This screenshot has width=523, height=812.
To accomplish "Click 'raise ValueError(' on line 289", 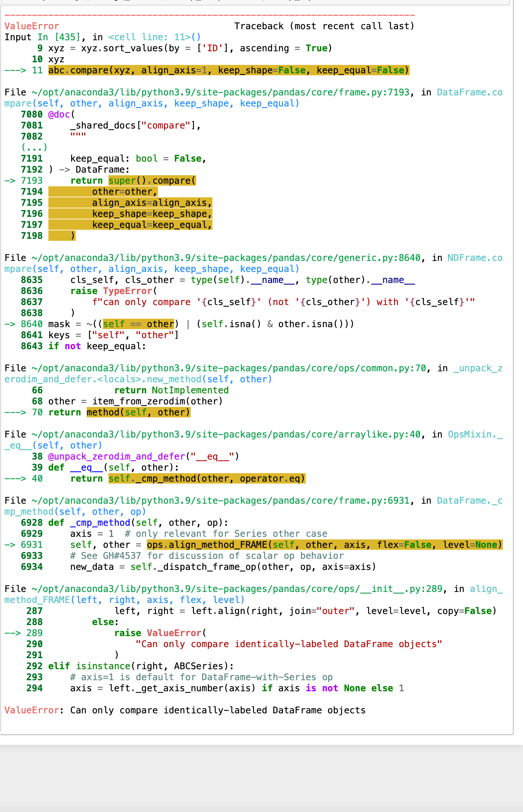I will point(160,633).
